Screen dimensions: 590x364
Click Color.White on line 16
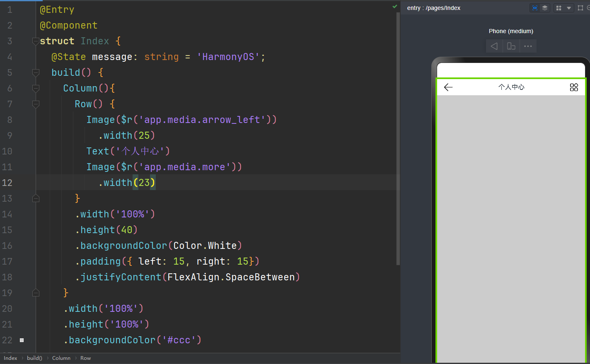point(205,246)
